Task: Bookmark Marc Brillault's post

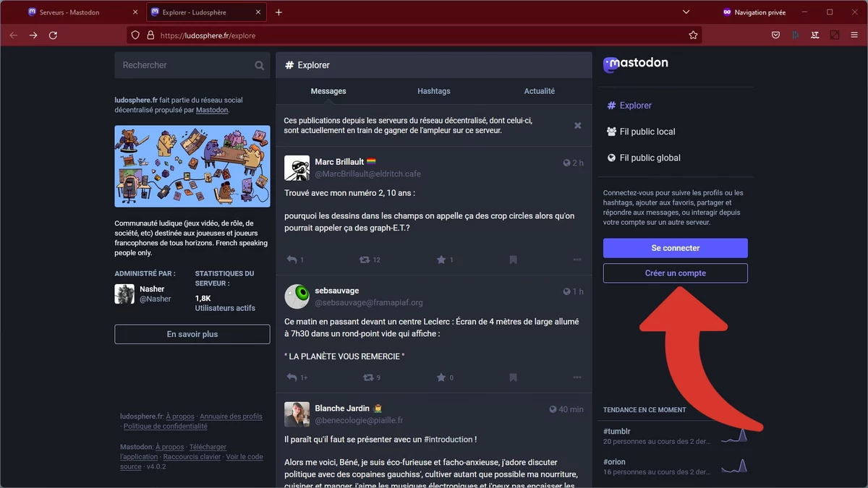Action: (513, 260)
